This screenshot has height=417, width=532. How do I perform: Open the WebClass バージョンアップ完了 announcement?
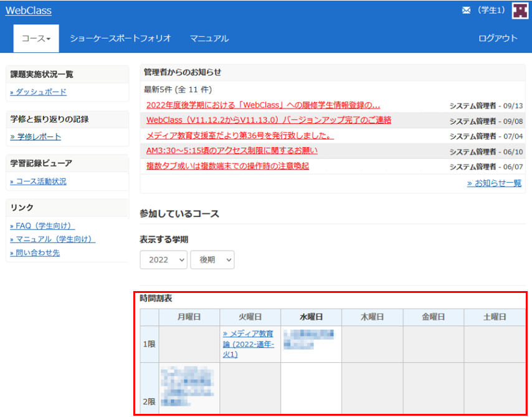click(268, 120)
